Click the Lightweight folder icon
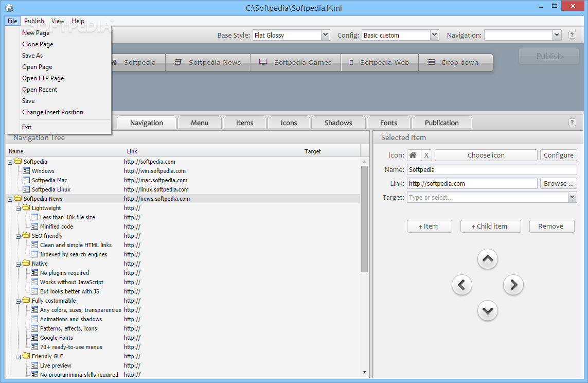588x383 pixels. pyautogui.click(x=26, y=207)
